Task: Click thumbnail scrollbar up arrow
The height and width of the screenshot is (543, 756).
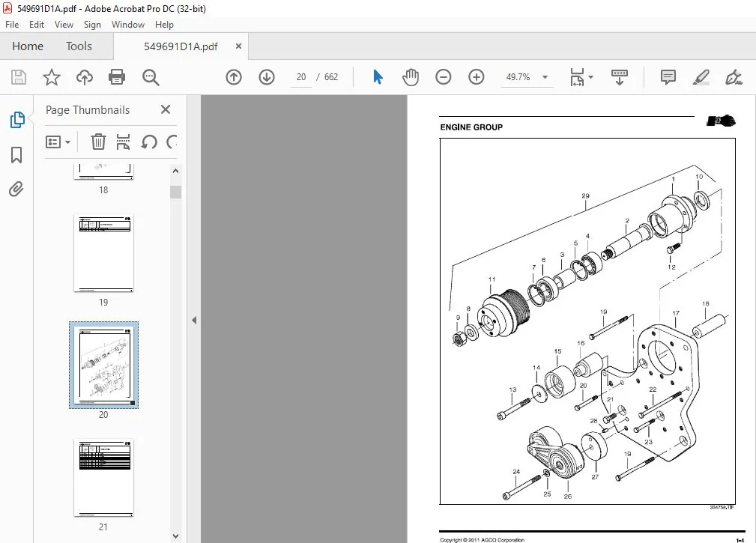Action: click(175, 171)
